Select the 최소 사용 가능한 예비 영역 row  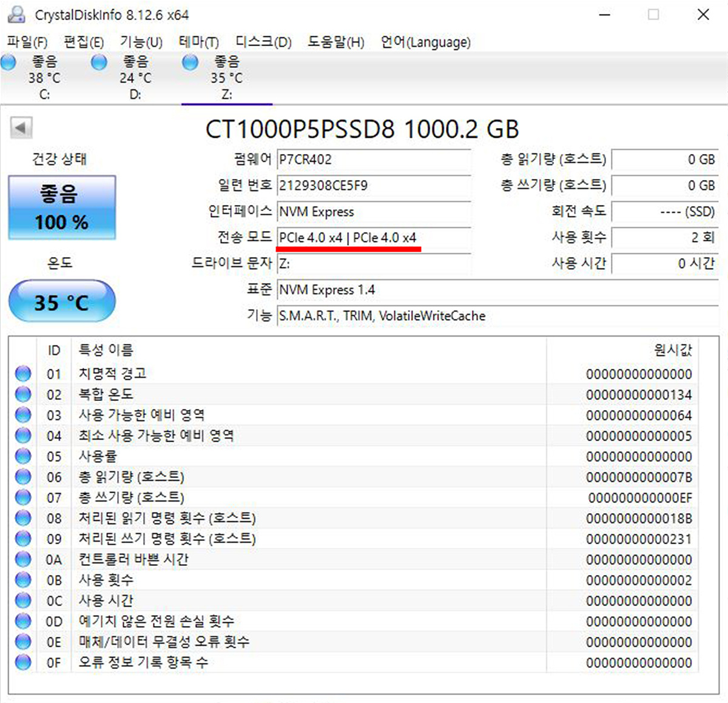(354, 436)
